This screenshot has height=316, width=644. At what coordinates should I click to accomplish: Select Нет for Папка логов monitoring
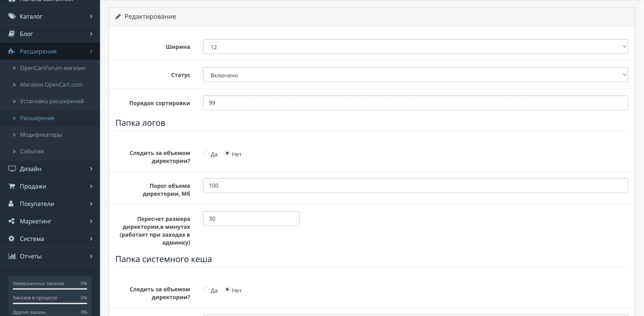pos(227,153)
